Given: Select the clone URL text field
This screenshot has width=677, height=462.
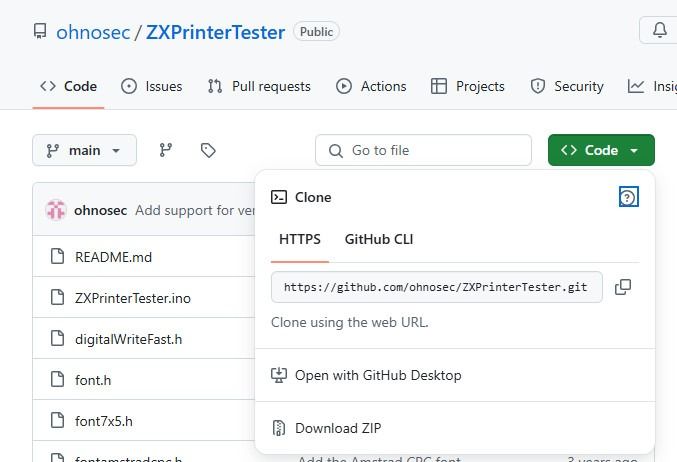Looking at the screenshot, I should pyautogui.click(x=436, y=287).
